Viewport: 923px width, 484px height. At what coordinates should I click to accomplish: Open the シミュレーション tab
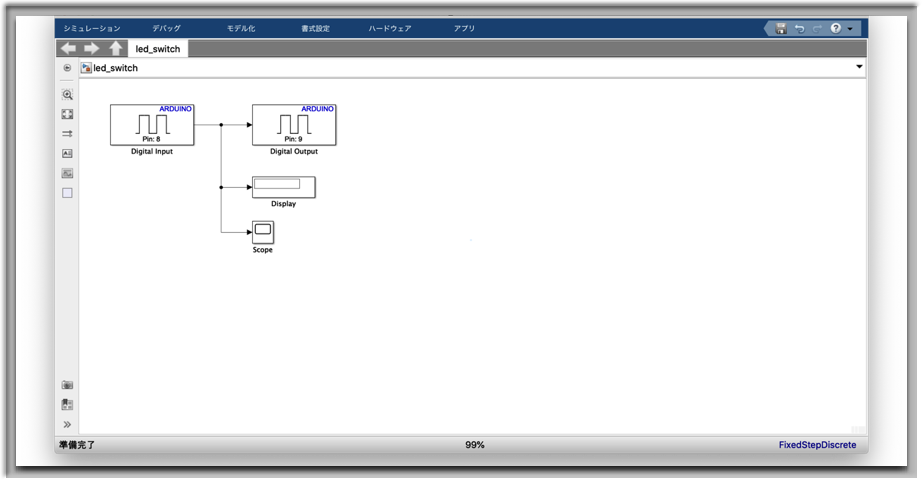(91, 29)
